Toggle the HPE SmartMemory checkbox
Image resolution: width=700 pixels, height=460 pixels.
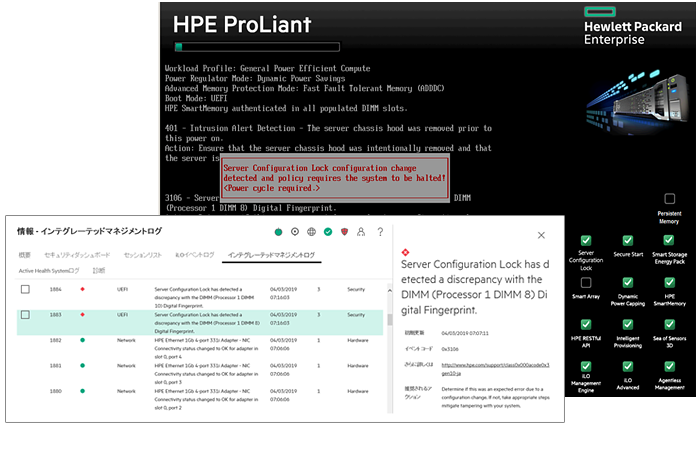tap(670, 283)
